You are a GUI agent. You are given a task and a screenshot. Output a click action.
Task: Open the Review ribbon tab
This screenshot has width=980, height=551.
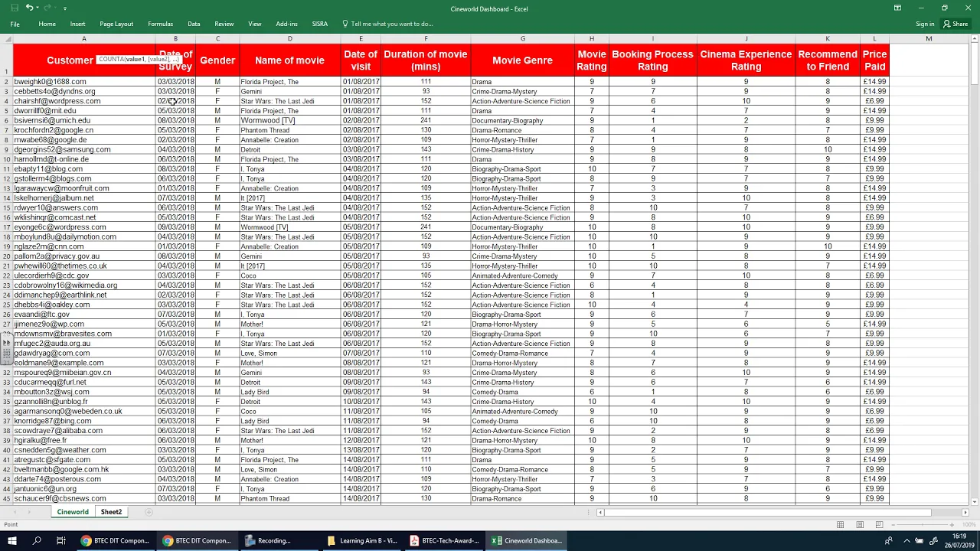(224, 24)
